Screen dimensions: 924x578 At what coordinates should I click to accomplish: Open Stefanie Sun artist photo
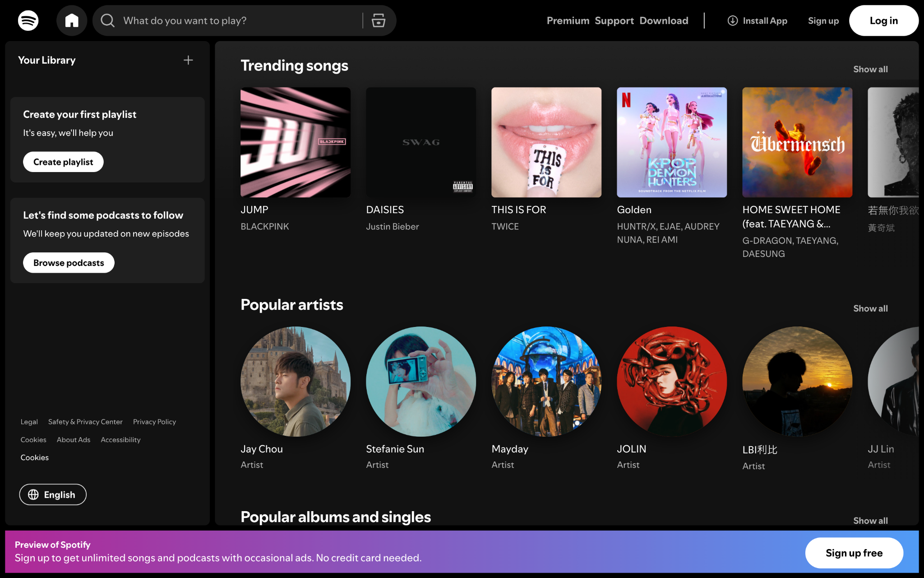pos(421,382)
